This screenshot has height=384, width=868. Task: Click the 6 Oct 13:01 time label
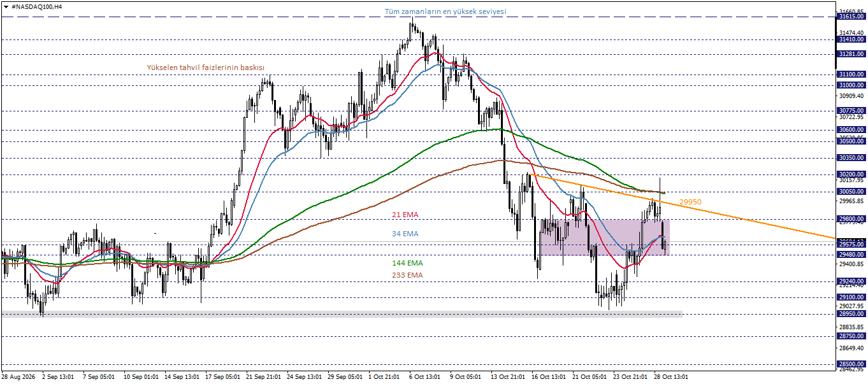point(424,376)
